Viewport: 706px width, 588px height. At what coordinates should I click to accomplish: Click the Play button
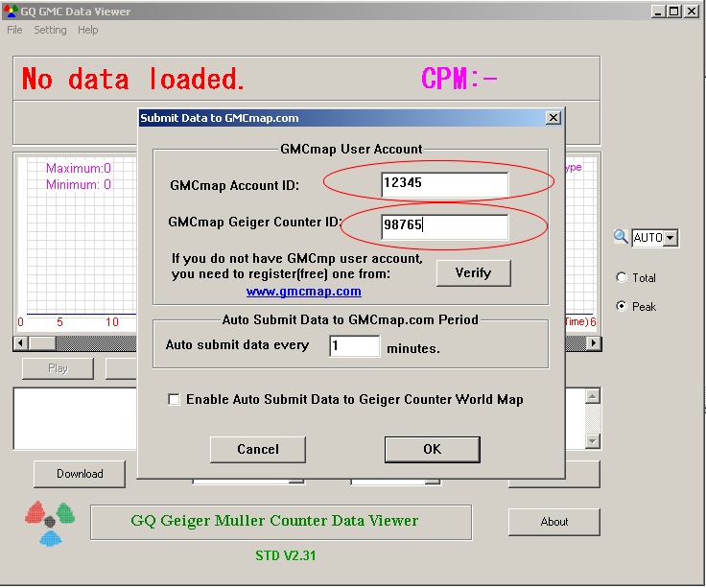click(59, 368)
